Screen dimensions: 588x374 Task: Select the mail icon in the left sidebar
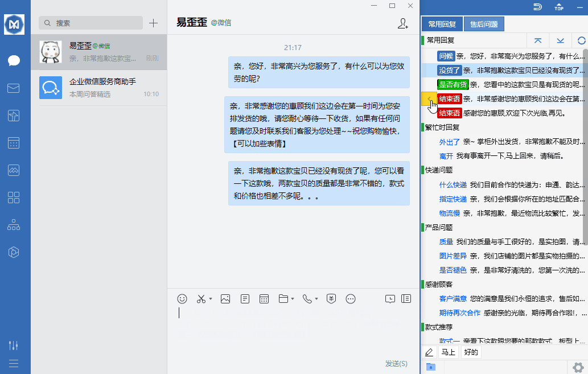tap(14, 88)
